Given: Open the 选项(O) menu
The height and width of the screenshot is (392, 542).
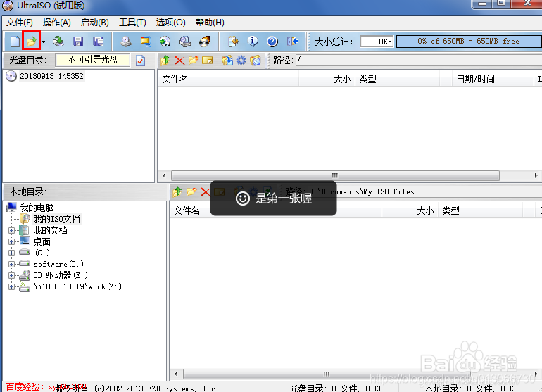Looking at the screenshot, I should coord(170,23).
